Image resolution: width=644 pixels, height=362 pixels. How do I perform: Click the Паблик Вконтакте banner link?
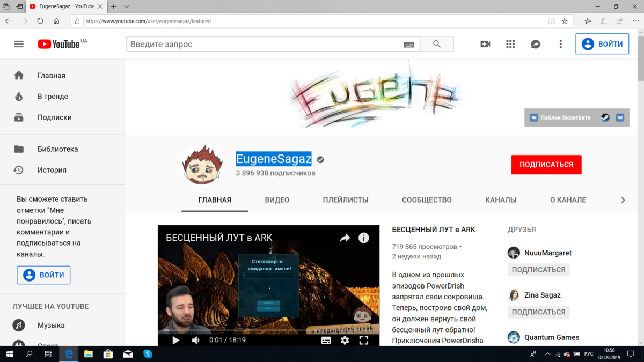[x=560, y=117]
